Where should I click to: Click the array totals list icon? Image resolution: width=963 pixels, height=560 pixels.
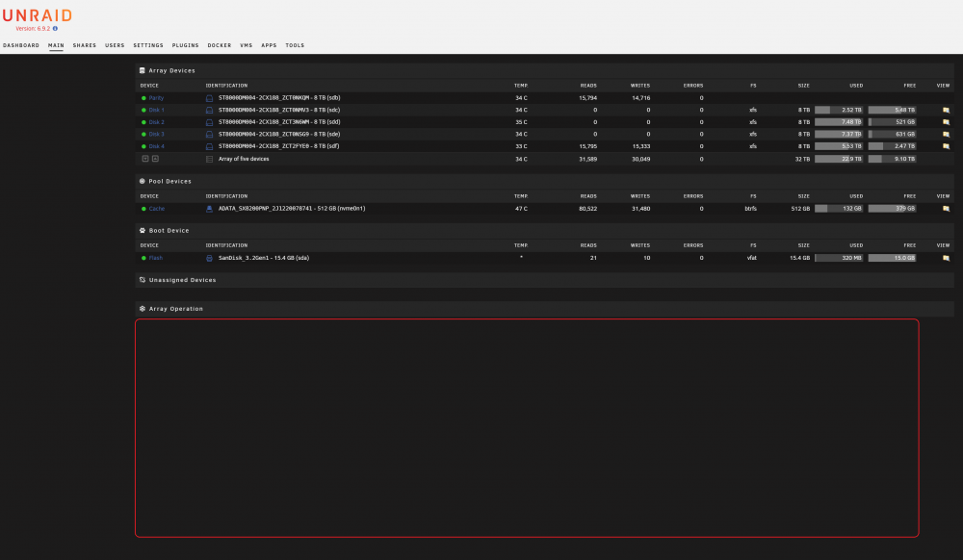(209, 160)
